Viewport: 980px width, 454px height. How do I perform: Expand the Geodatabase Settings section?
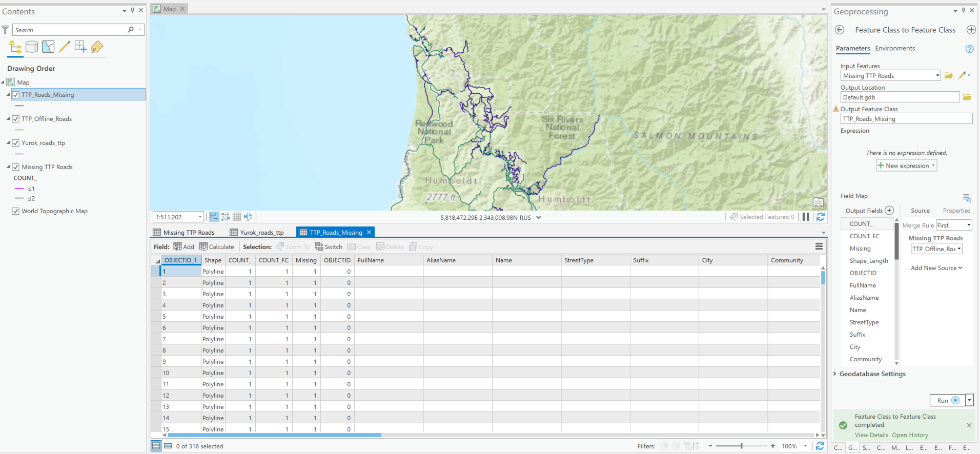835,374
